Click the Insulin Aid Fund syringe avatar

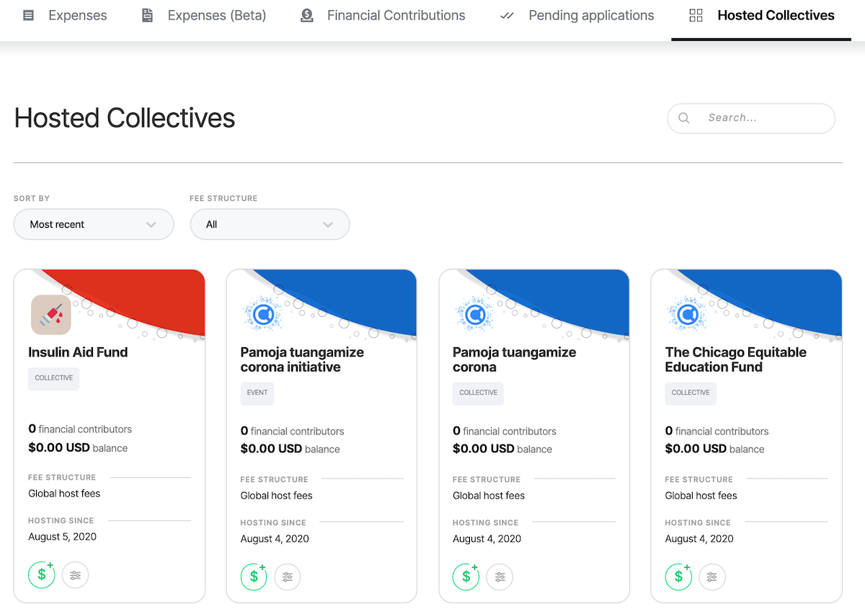click(51, 315)
